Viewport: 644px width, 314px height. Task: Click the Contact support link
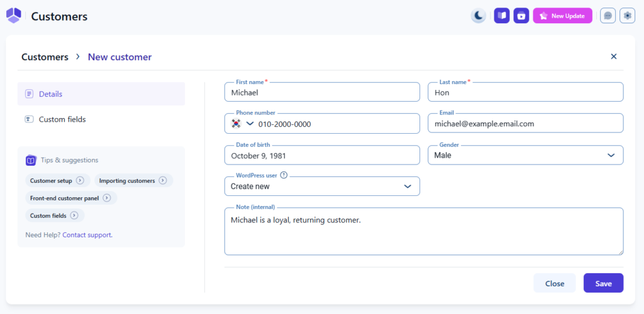(87, 235)
